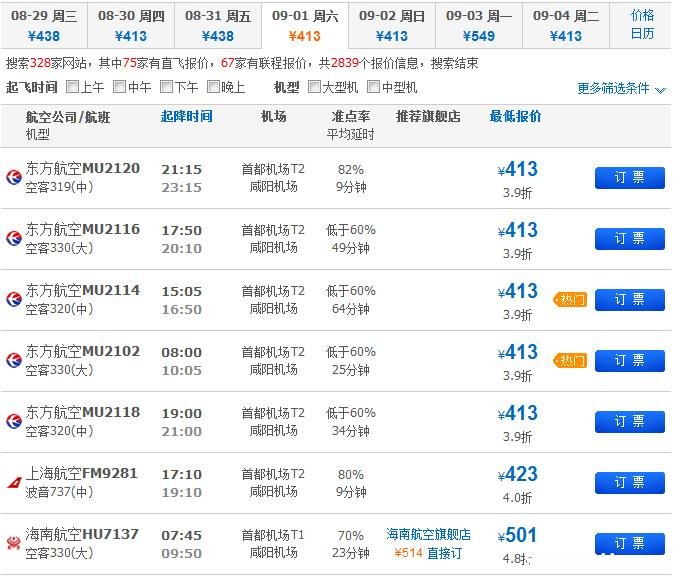The height and width of the screenshot is (578, 676).
Task: Click the ¥501 price of HU7137
Action: pyautogui.click(x=517, y=535)
